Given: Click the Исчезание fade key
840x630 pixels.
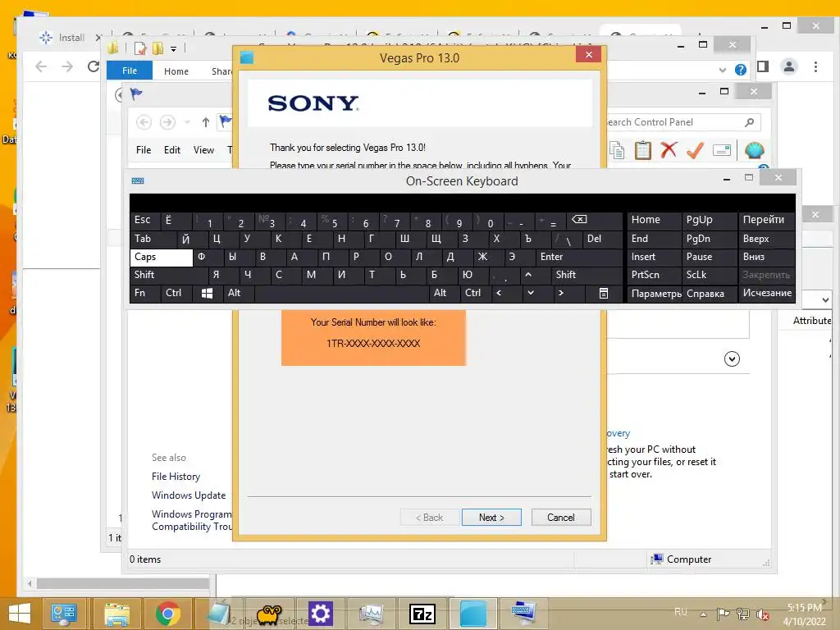Looking at the screenshot, I should coord(767,294).
